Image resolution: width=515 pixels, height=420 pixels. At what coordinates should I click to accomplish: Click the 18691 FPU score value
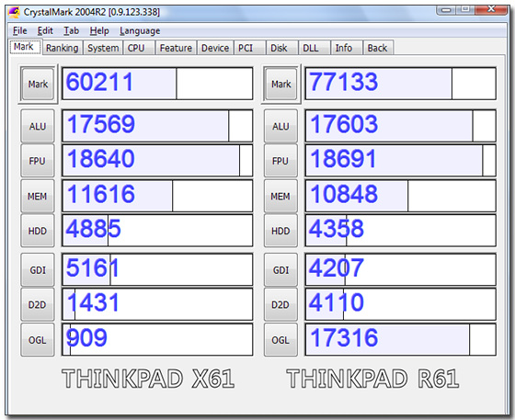click(x=343, y=159)
